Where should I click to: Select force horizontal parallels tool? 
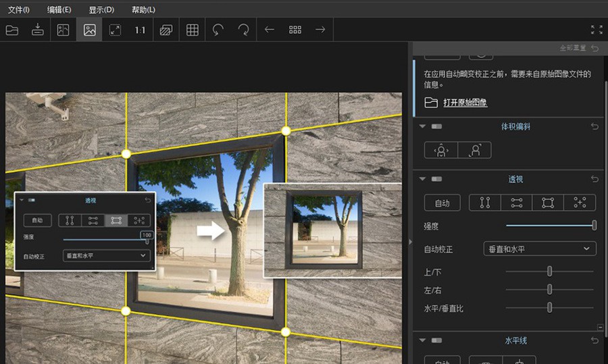[x=517, y=203]
